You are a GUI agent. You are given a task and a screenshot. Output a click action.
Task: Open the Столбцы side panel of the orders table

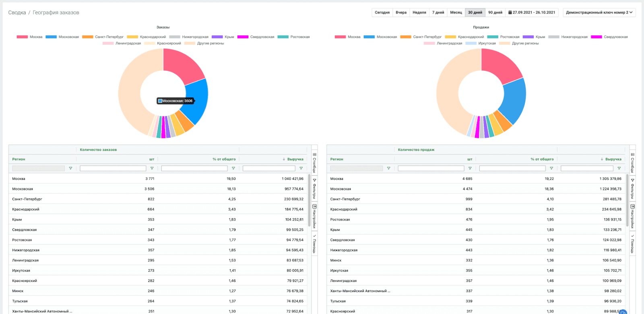[314, 162]
